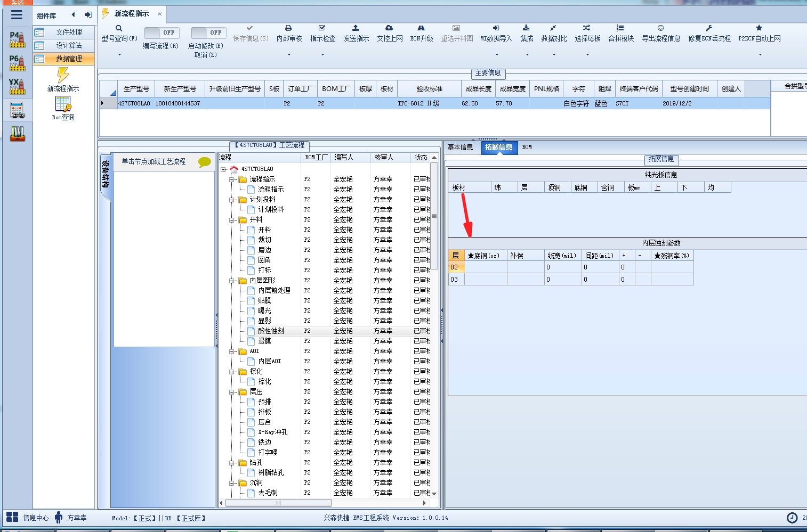Collapse the AOI tree folder

coord(232,351)
